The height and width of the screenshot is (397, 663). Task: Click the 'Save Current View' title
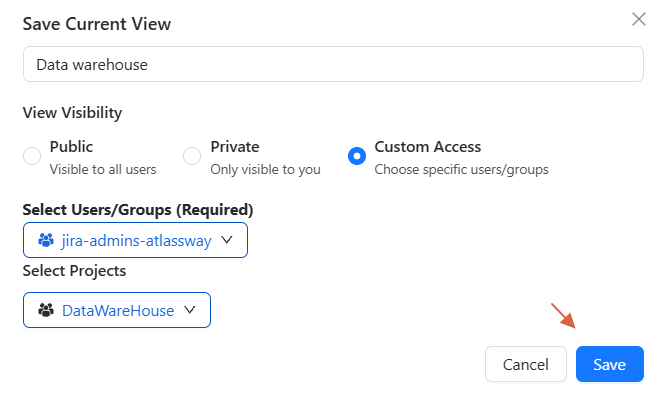97,24
